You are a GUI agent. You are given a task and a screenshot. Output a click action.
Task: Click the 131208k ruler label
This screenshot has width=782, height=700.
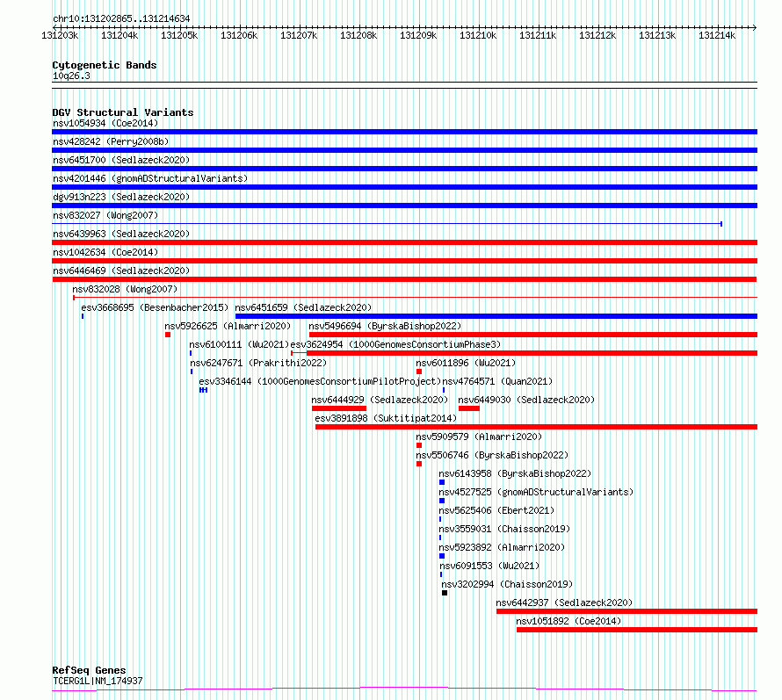coord(358,35)
